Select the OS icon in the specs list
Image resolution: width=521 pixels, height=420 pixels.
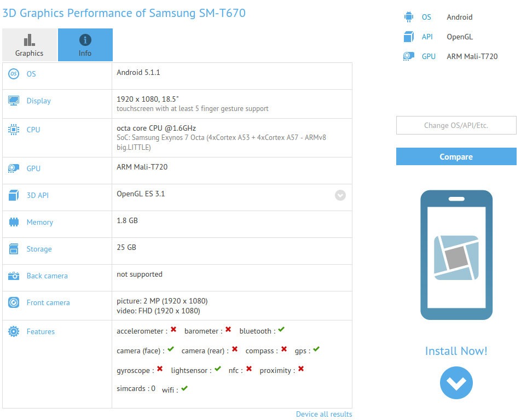coord(14,73)
